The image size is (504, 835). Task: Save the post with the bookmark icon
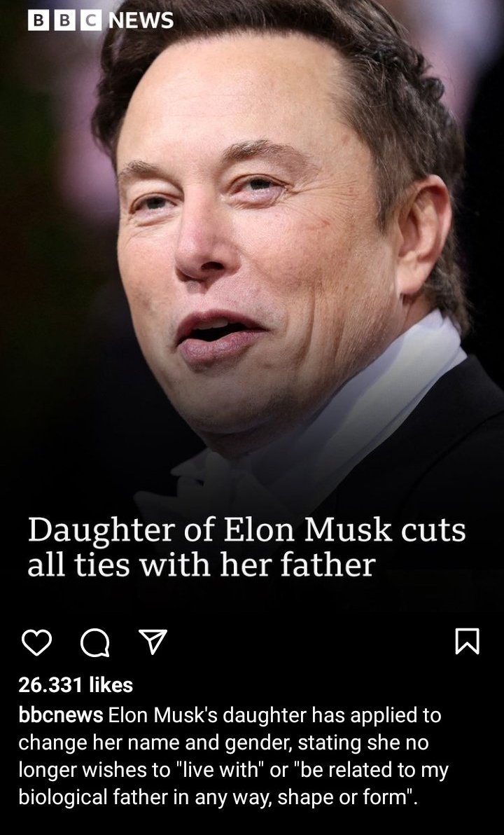(468, 641)
